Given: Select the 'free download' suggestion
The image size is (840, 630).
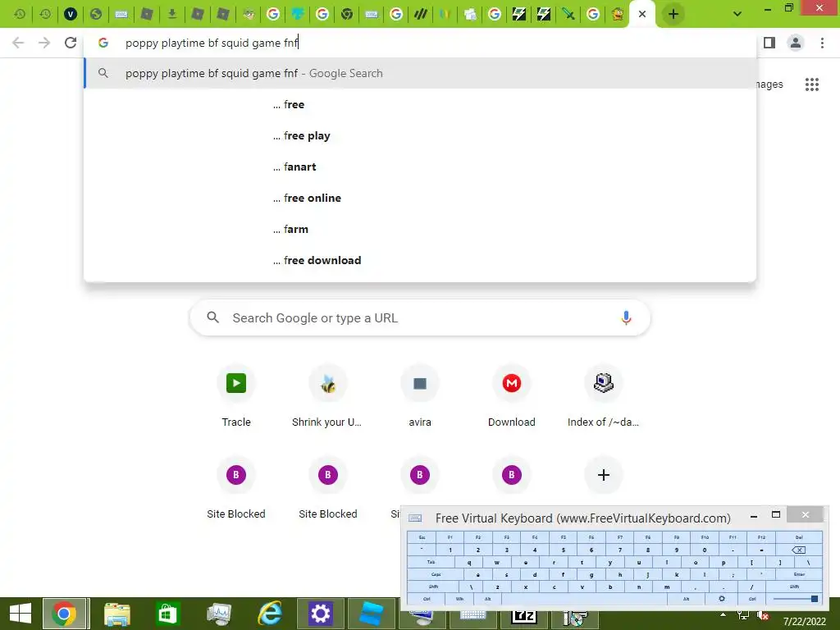Looking at the screenshot, I should click(420, 260).
